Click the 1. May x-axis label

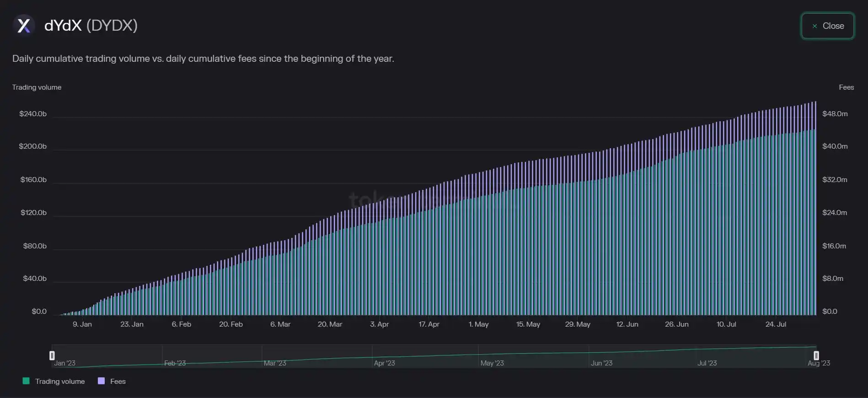478,324
